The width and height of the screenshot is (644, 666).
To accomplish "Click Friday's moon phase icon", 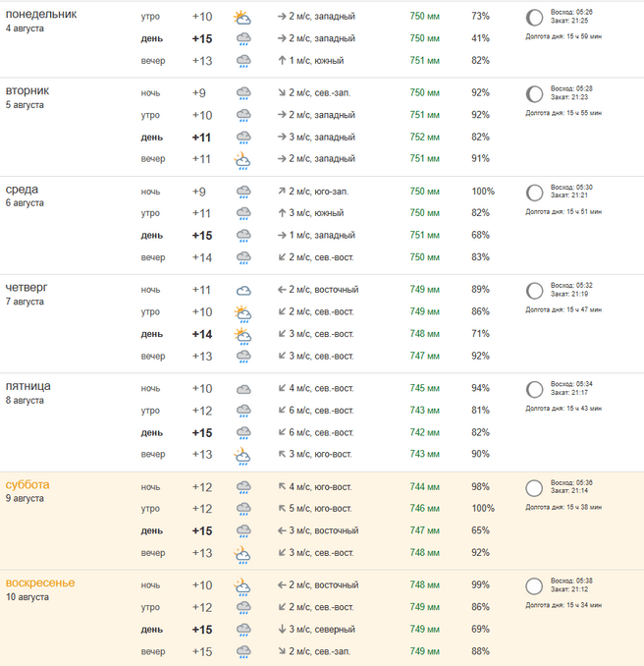I will click(534, 389).
